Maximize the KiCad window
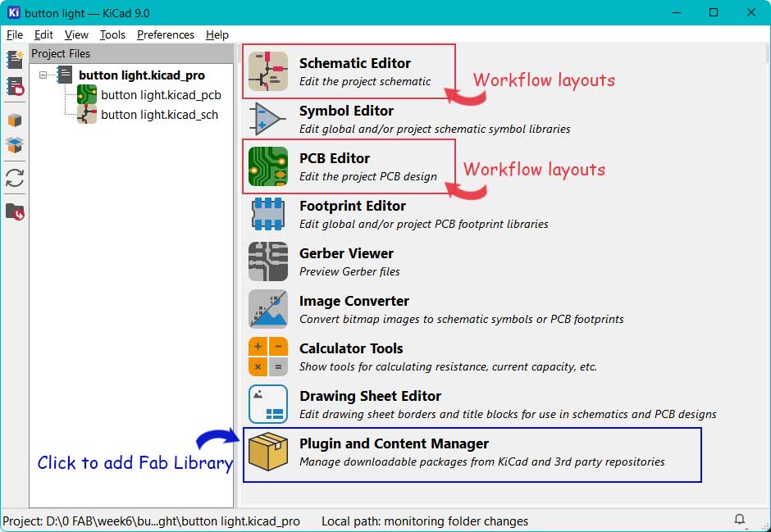 [714, 12]
